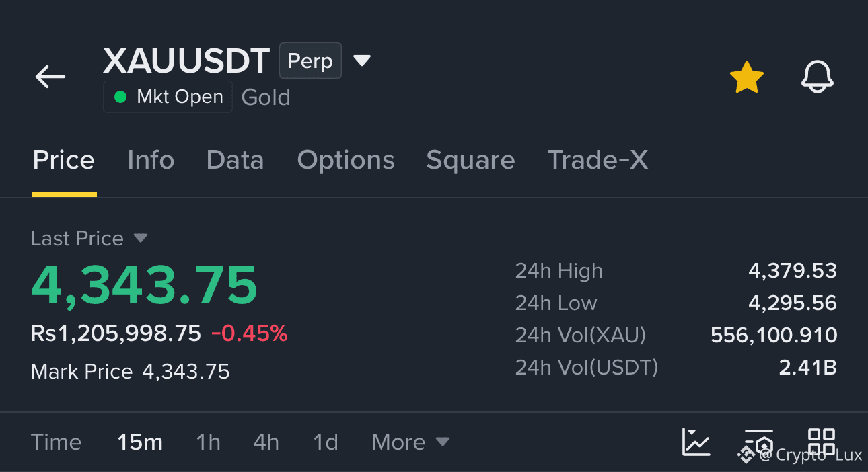The height and width of the screenshot is (472, 868).
Task: Click the Mkt Open status badge
Action: 168,97
